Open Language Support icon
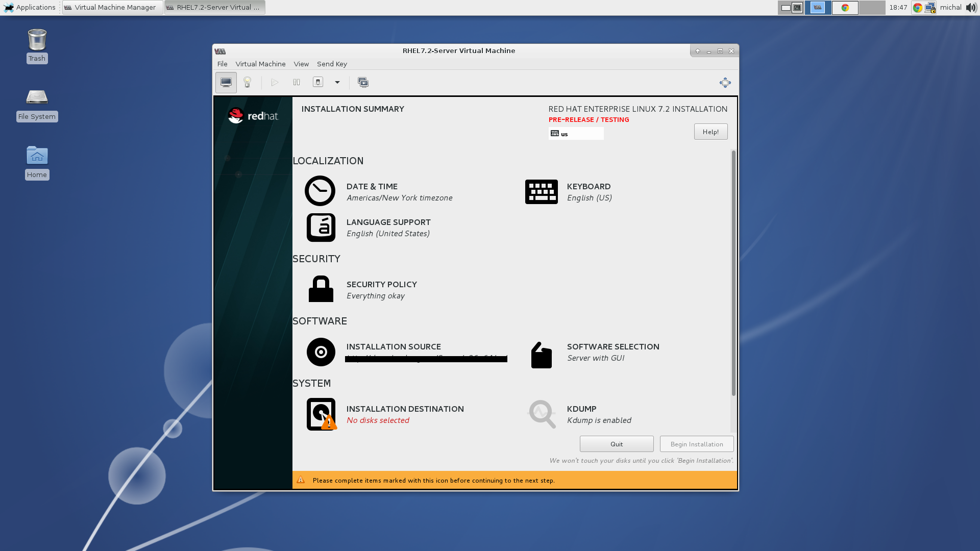The width and height of the screenshot is (980, 551). (321, 228)
